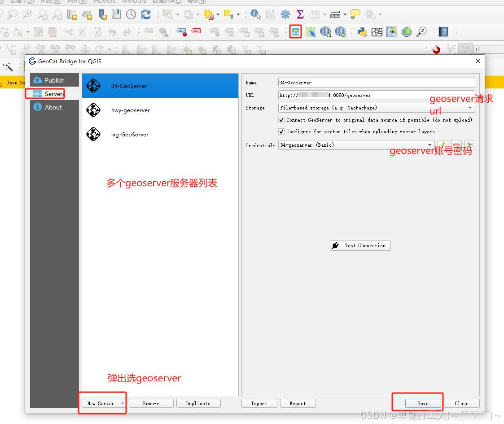This screenshot has width=504, height=424.
Task: Toggle the vector tiles upload checkbox on
Action: 281,131
